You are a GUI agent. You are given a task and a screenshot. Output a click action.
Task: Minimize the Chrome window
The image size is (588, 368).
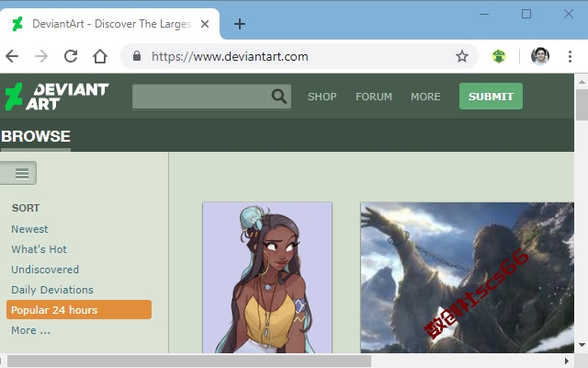484,15
